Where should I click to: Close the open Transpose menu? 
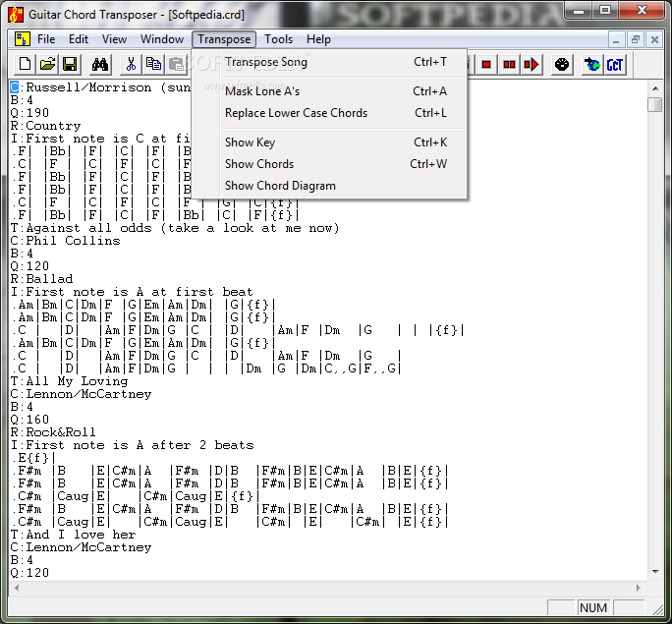[224, 39]
